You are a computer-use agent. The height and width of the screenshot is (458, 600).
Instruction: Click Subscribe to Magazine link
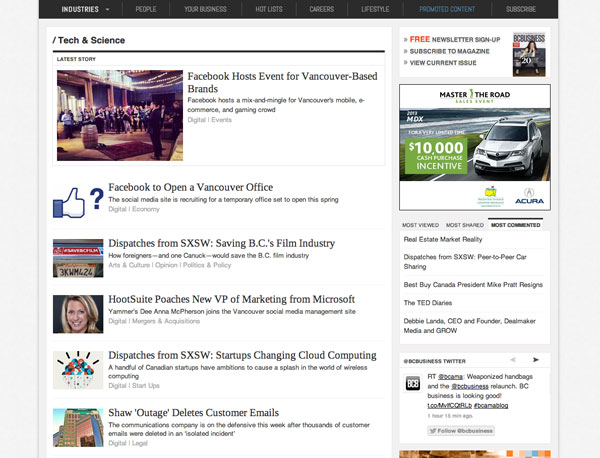point(449,51)
